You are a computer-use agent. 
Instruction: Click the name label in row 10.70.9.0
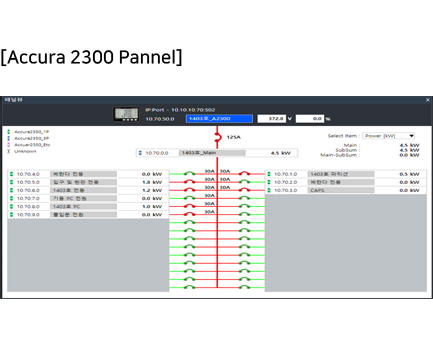(x=83, y=215)
